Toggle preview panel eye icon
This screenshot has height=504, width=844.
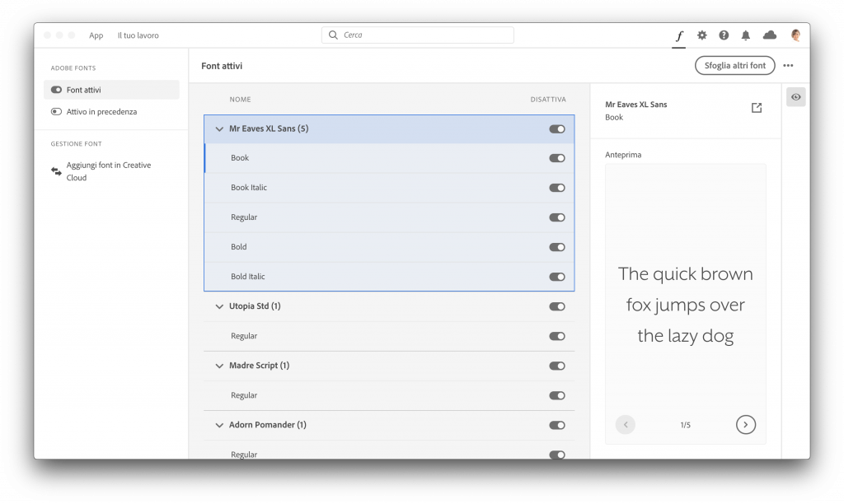pos(795,97)
